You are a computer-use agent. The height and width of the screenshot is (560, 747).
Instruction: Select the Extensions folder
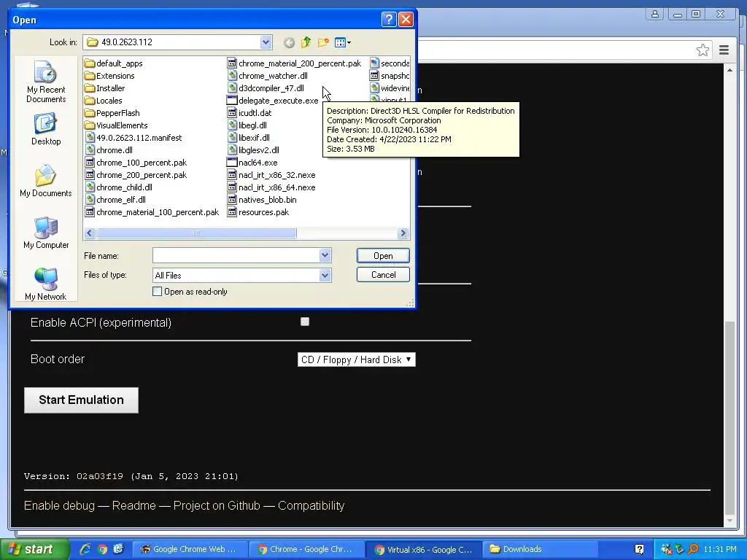[x=110, y=76]
